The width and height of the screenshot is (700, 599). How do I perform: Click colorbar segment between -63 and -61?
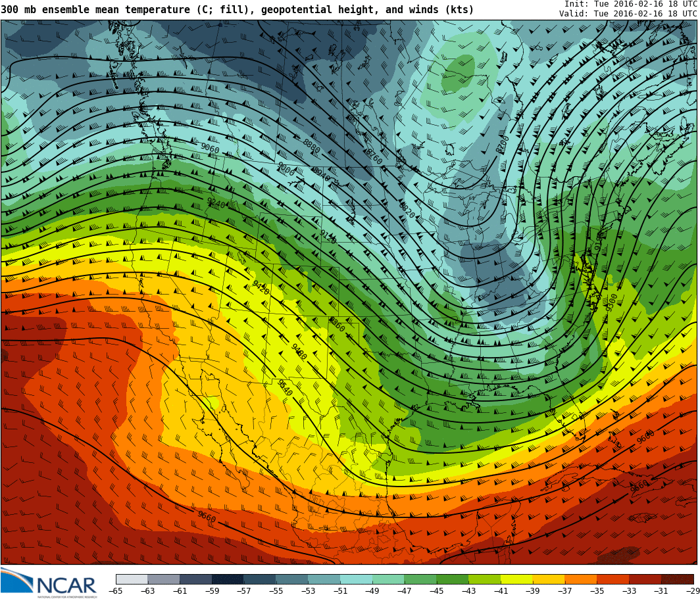[x=164, y=579]
